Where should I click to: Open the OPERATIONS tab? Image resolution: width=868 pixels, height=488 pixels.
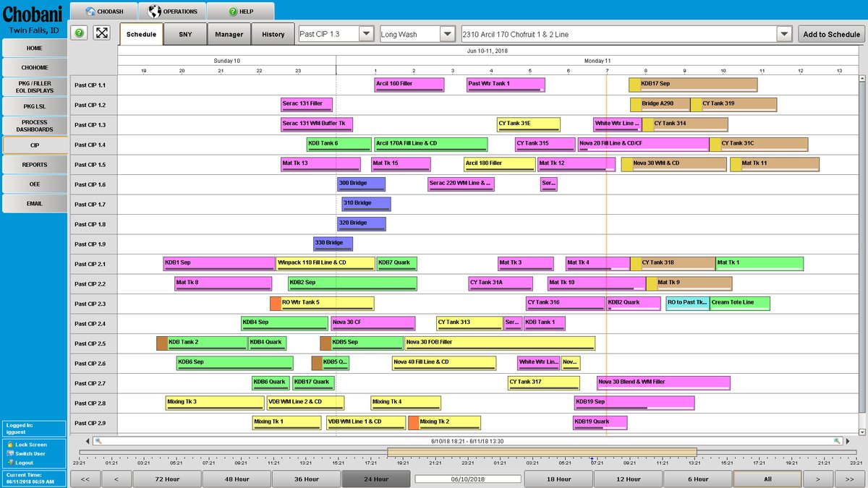pyautogui.click(x=173, y=12)
